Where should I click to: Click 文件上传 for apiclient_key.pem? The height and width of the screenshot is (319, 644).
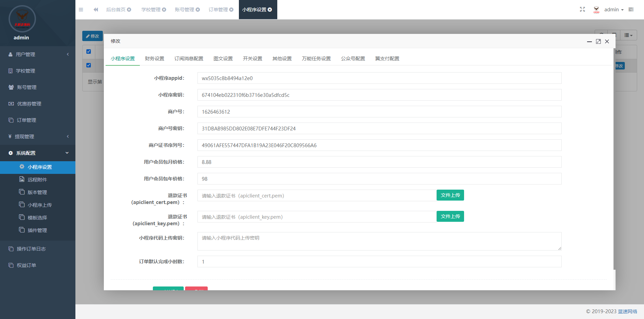[x=450, y=216]
